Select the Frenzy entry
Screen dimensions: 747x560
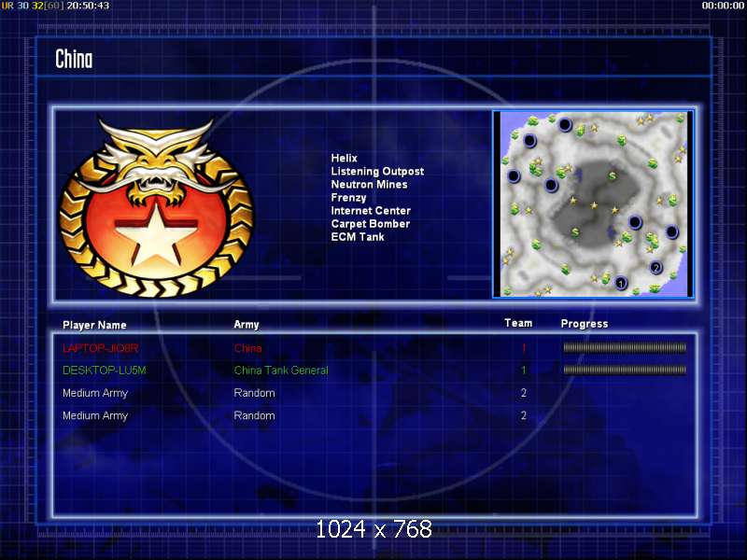(x=348, y=198)
